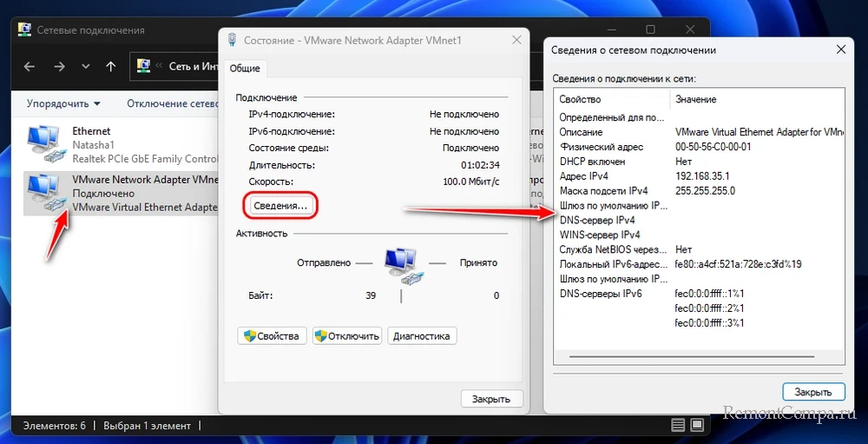The image size is (868, 444).
Task: Select the «Маска подсети IPv4» row
Action: [x=699, y=190]
